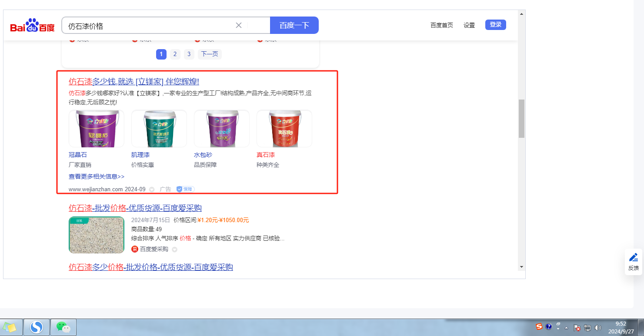
Task: Open the Sogou browser taskbar icon
Action: point(36,327)
